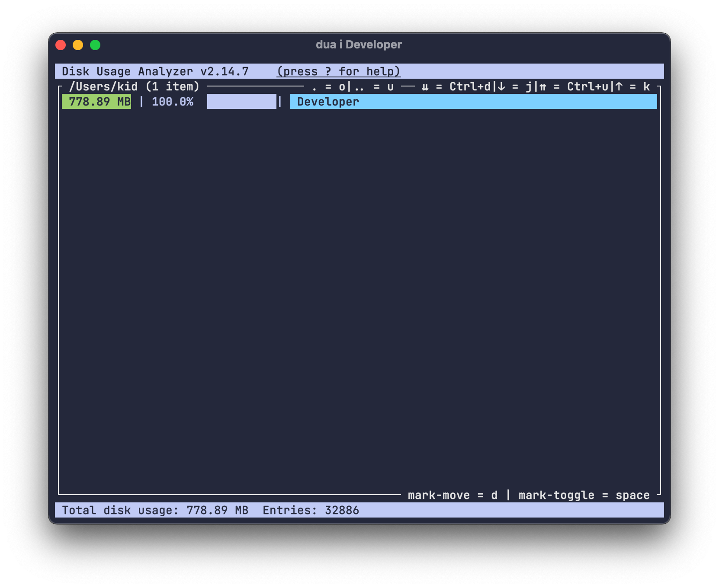Maximize the window with green button
The image size is (719, 588).
coord(95,45)
